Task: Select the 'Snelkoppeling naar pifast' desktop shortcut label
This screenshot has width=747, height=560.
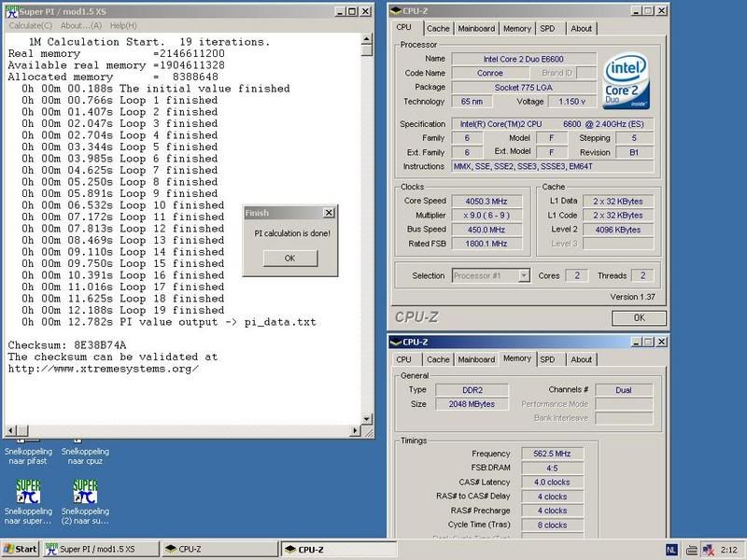Action: coord(28,455)
